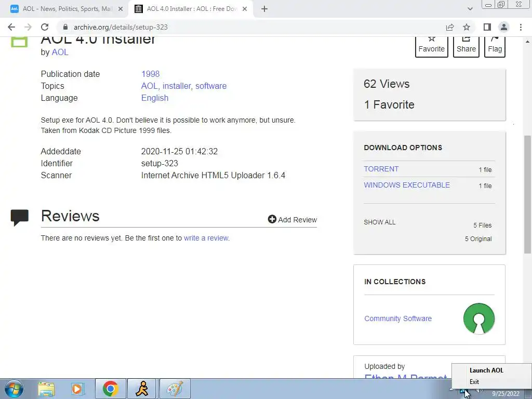Viewport: 532px width, 399px height.
Task: Close the AOL 4.0 Installer tab
Action: (245, 9)
